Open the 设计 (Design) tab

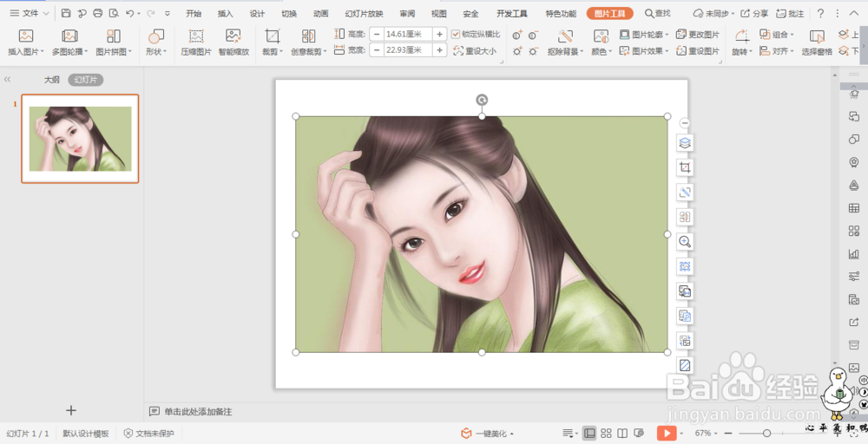(257, 13)
